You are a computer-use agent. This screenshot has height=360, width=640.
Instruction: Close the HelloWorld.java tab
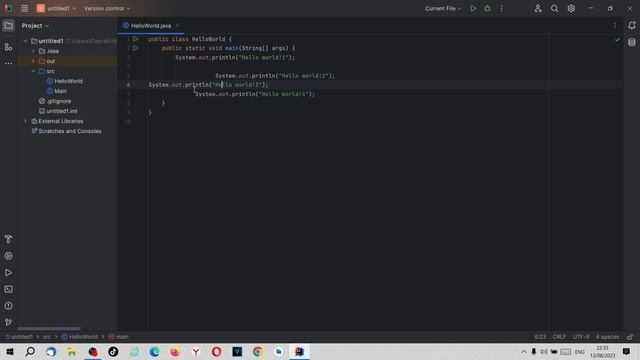tap(178, 26)
